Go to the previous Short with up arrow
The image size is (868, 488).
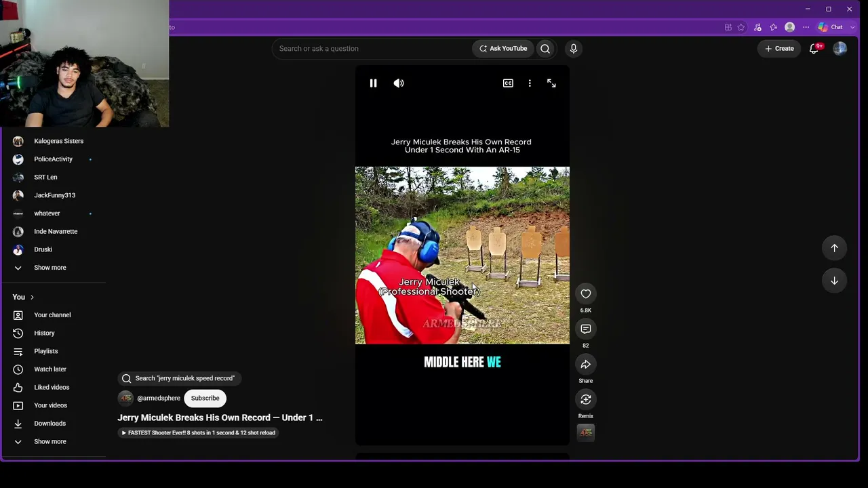(x=835, y=248)
